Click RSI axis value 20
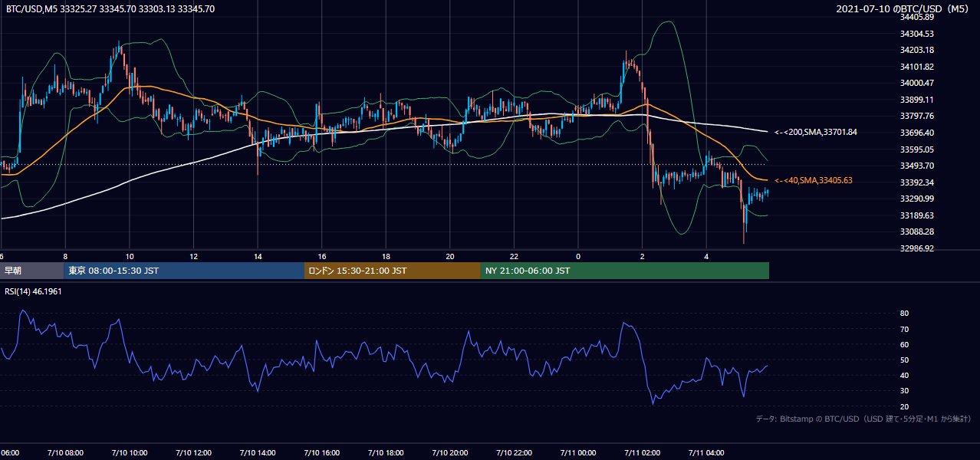The height and width of the screenshot is (460, 980). pos(905,406)
